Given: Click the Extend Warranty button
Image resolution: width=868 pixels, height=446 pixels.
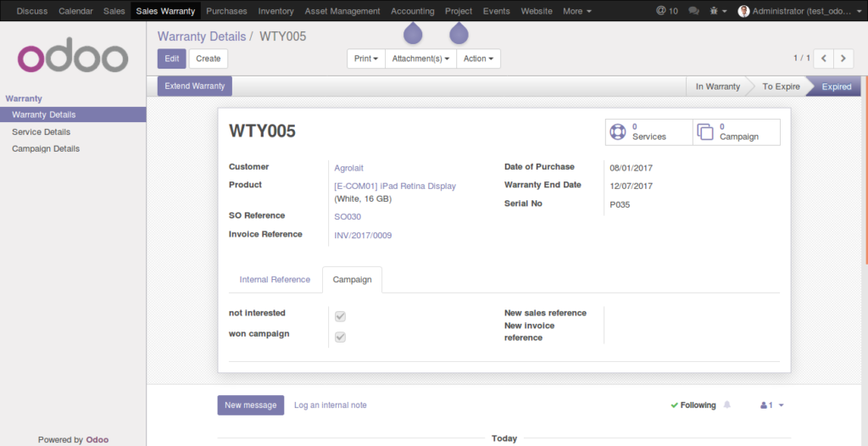Looking at the screenshot, I should point(195,86).
